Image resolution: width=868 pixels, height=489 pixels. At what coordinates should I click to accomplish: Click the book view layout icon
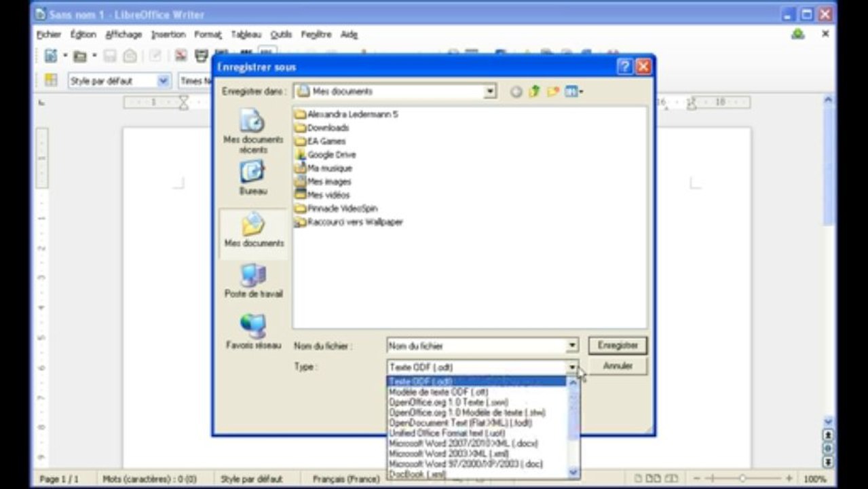671,479
